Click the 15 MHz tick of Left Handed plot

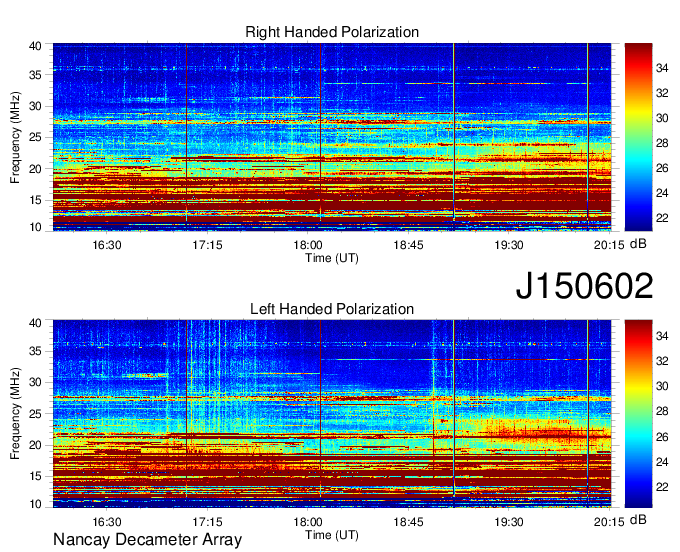point(36,476)
